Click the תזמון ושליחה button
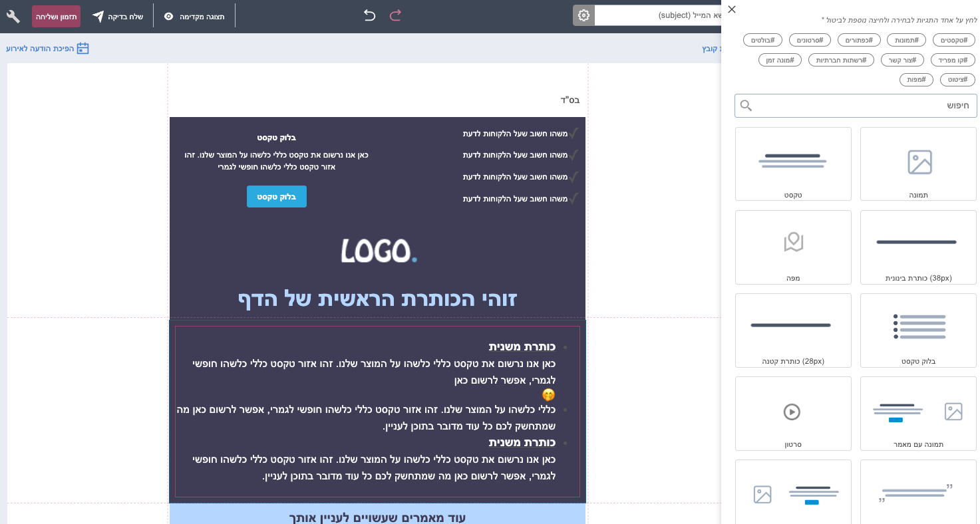The image size is (980, 524). click(x=56, y=17)
